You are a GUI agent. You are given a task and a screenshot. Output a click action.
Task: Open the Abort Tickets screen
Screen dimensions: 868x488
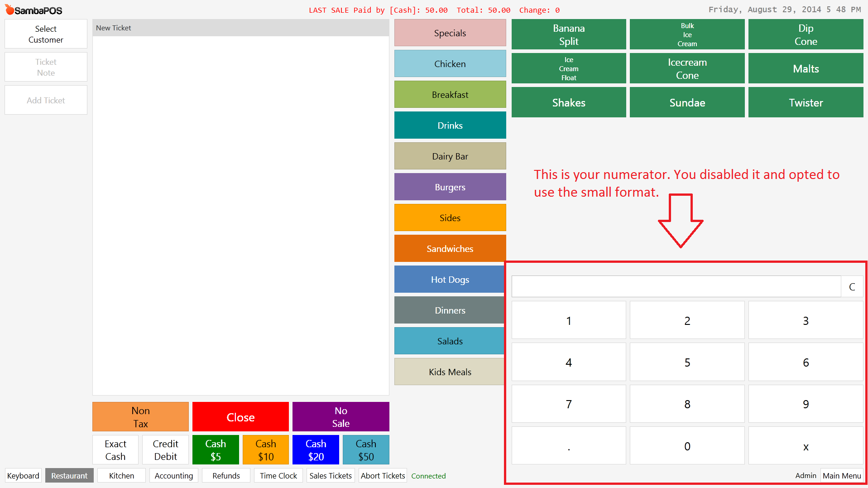[383, 476]
